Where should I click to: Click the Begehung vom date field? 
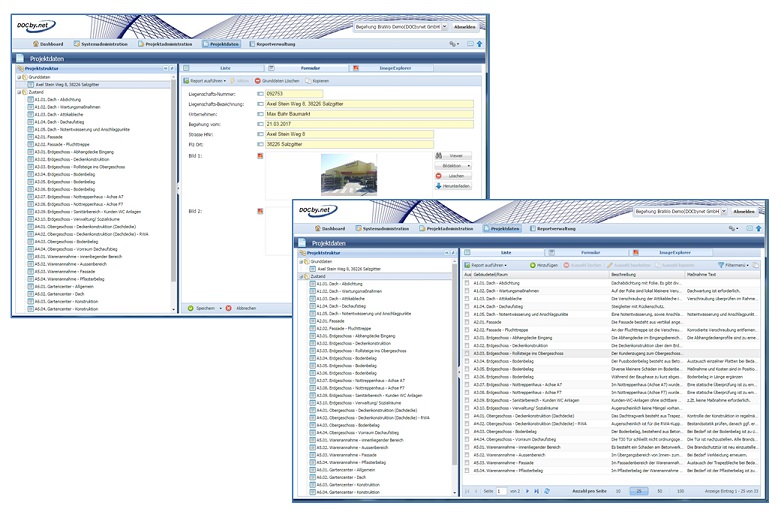point(369,124)
